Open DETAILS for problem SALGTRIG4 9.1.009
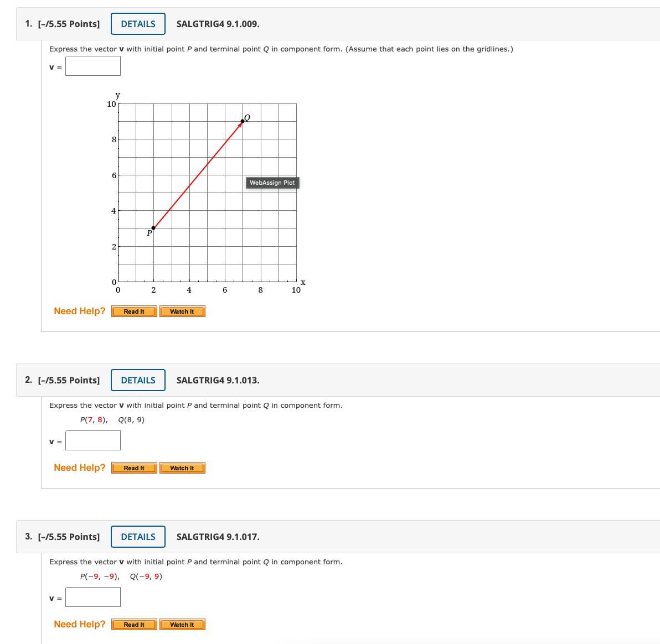This screenshot has width=660, height=644. tap(137, 23)
